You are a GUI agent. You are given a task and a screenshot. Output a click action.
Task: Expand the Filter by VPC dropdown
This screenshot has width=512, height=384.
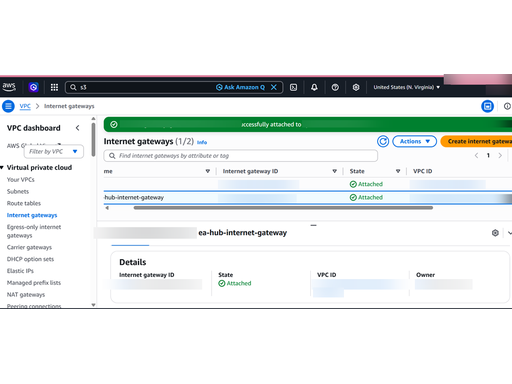click(54, 152)
